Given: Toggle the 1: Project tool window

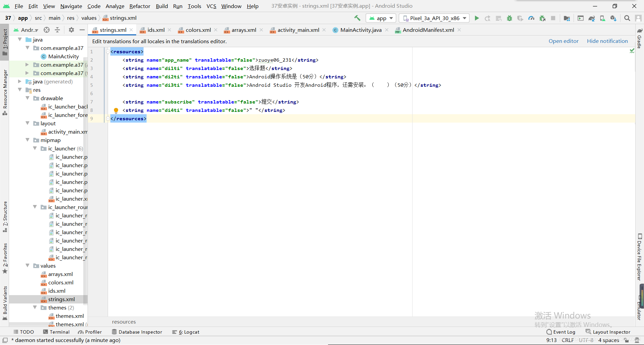Looking at the screenshot, I should [5, 43].
